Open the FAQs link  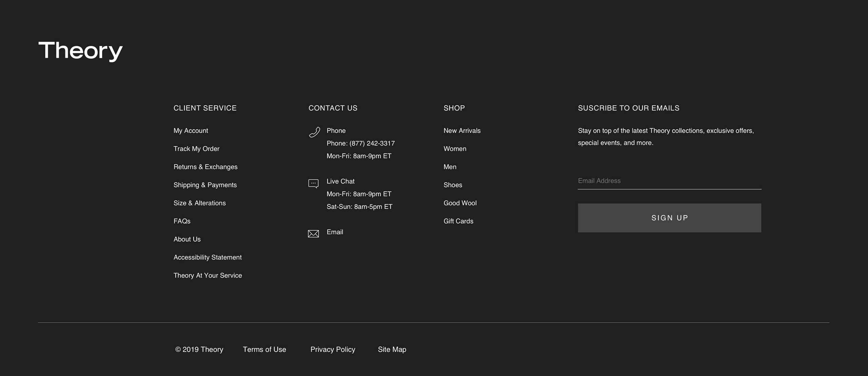pyautogui.click(x=182, y=221)
